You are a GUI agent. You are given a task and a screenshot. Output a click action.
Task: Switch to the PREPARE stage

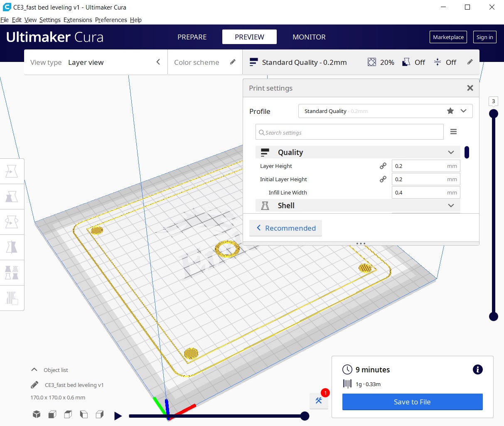[x=192, y=37]
